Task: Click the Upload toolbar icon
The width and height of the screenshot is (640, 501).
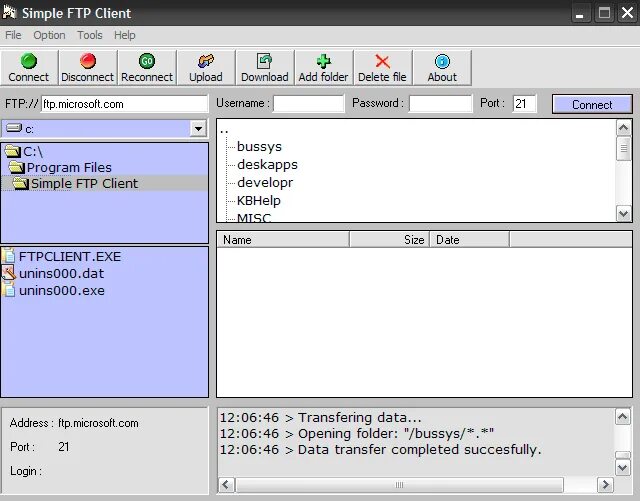Action: pyautogui.click(x=206, y=61)
